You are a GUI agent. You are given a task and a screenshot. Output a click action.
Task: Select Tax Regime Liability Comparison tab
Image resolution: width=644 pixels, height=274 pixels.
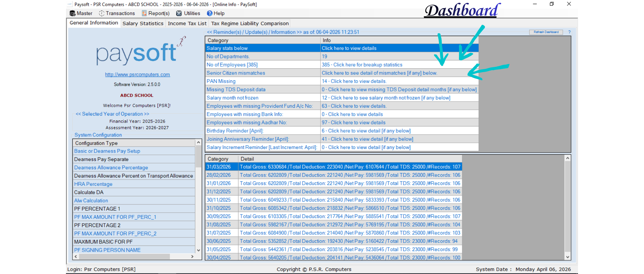click(x=250, y=23)
